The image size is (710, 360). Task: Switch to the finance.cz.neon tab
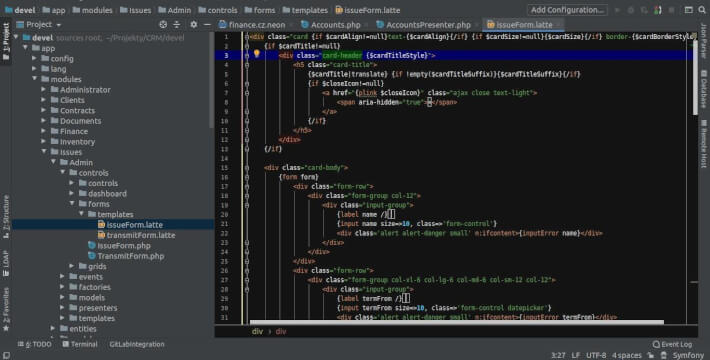pyautogui.click(x=256, y=25)
